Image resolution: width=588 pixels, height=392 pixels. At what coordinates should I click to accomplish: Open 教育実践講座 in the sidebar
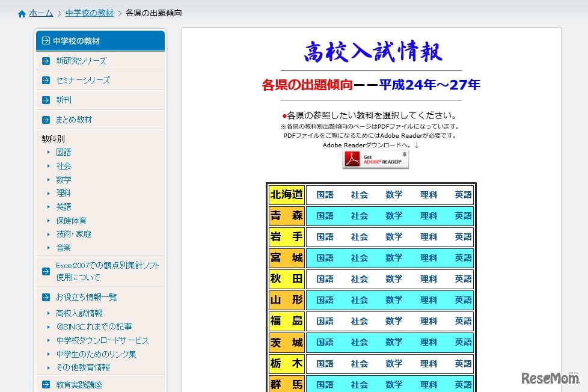click(x=79, y=385)
